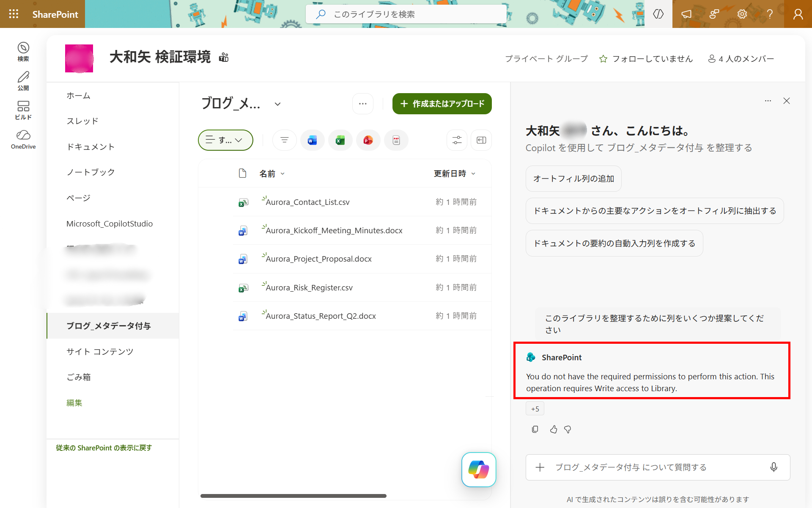Open the ビルド sidebar icon
Image resolution: width=812 pixels, height=508 pixels.
pos(23,110)
